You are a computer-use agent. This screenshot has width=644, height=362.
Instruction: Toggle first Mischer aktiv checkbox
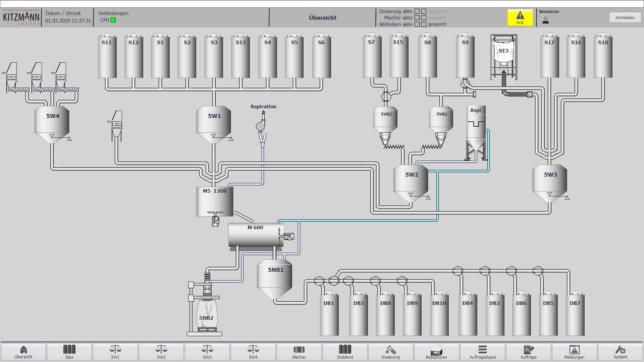[417, 18]
